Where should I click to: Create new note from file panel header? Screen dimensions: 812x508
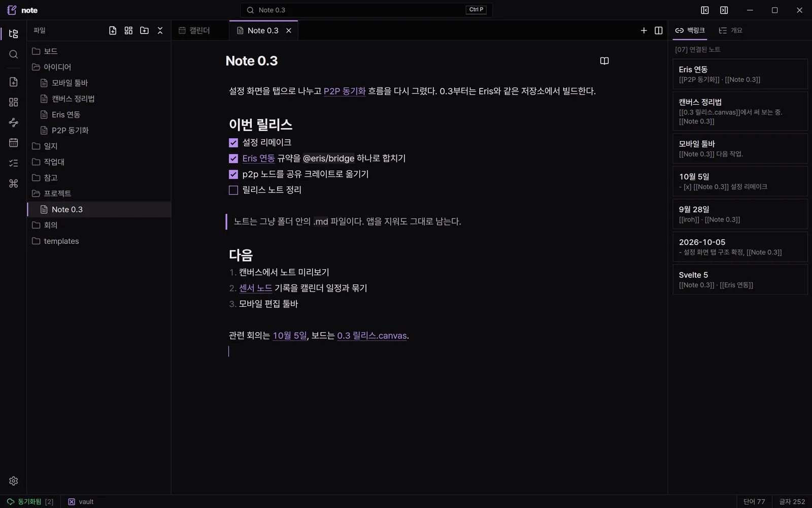click(x=113, y=30)
